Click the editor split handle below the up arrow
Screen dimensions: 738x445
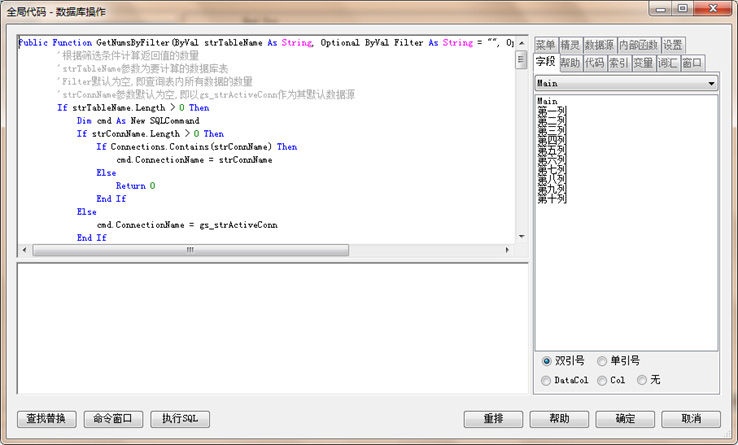521,60
